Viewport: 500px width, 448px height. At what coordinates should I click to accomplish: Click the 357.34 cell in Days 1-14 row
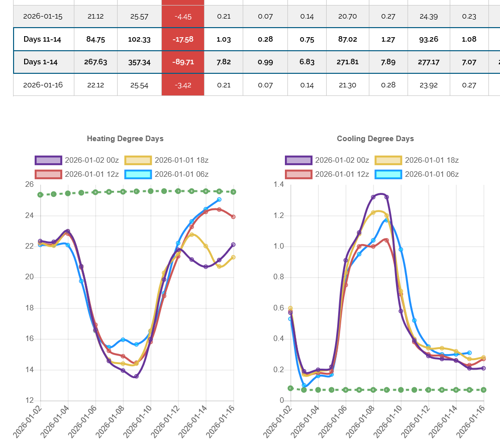click(140, 62)
